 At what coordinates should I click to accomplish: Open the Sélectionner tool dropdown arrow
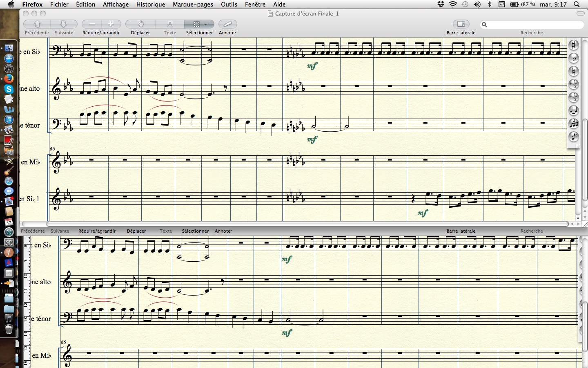click(206, 24)
